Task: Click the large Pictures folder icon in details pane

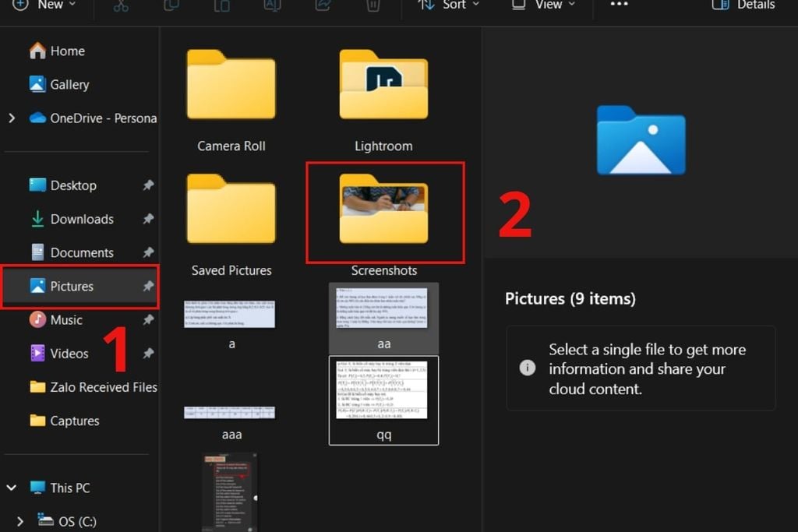Action: (x=641, y=140)
